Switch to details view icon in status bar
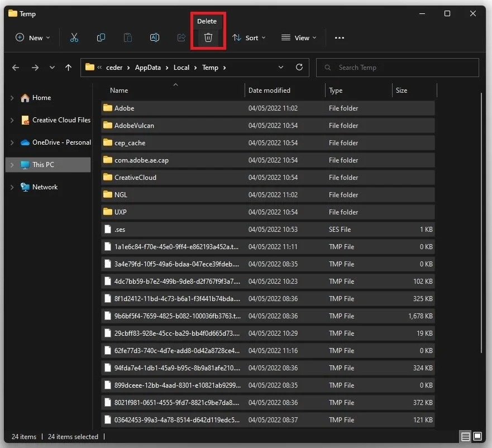The height and width of the screenshot is (448, 492). coord(465,436)
